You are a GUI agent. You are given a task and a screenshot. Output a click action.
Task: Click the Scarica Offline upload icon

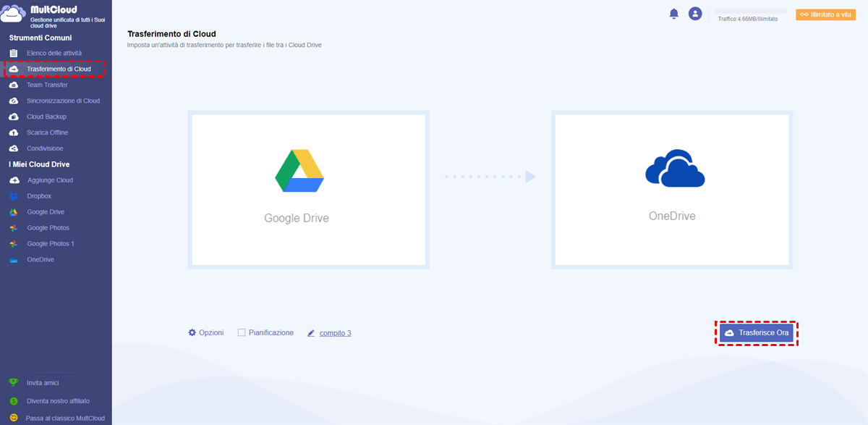tap(13, 132)
